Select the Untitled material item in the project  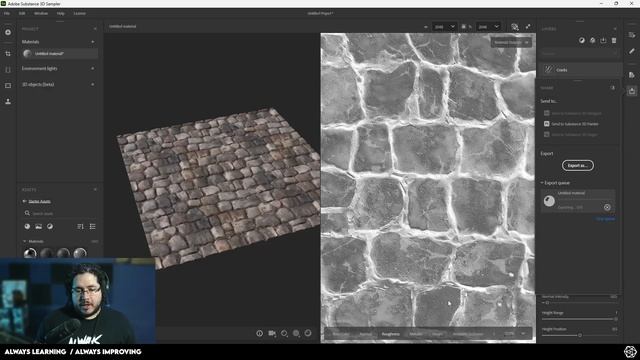pyautogui.click(x=60, y=53)
